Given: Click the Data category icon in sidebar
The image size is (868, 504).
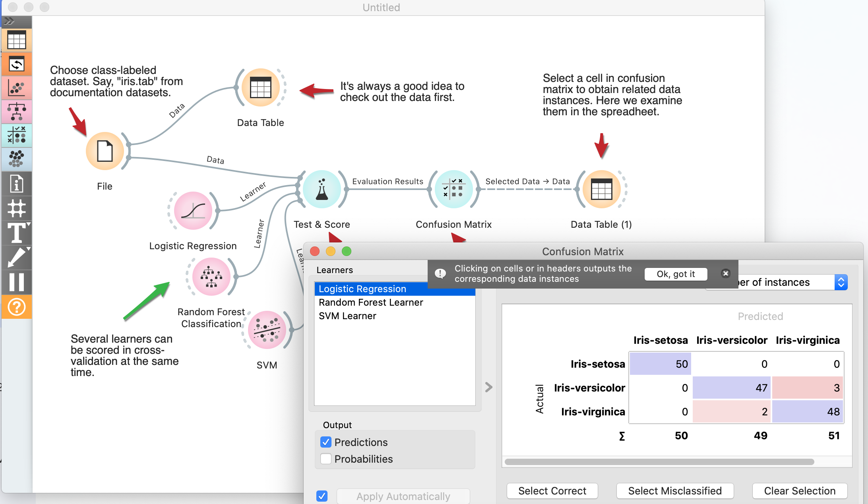Looking at the screenshot, I should coord(17,40).
